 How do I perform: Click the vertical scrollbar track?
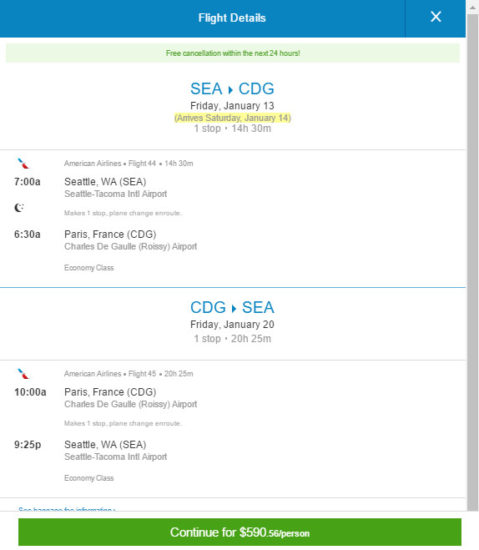(x=472, y=260)
